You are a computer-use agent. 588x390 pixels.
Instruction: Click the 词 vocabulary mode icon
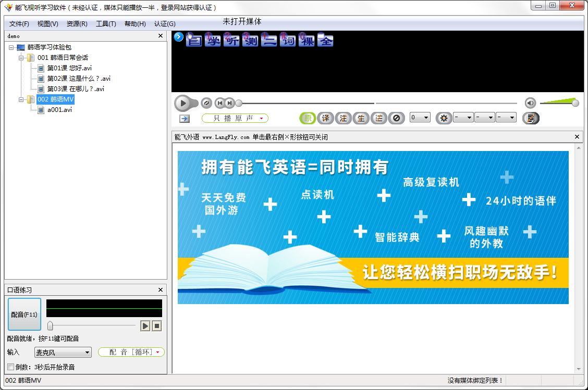click(288, 40)
